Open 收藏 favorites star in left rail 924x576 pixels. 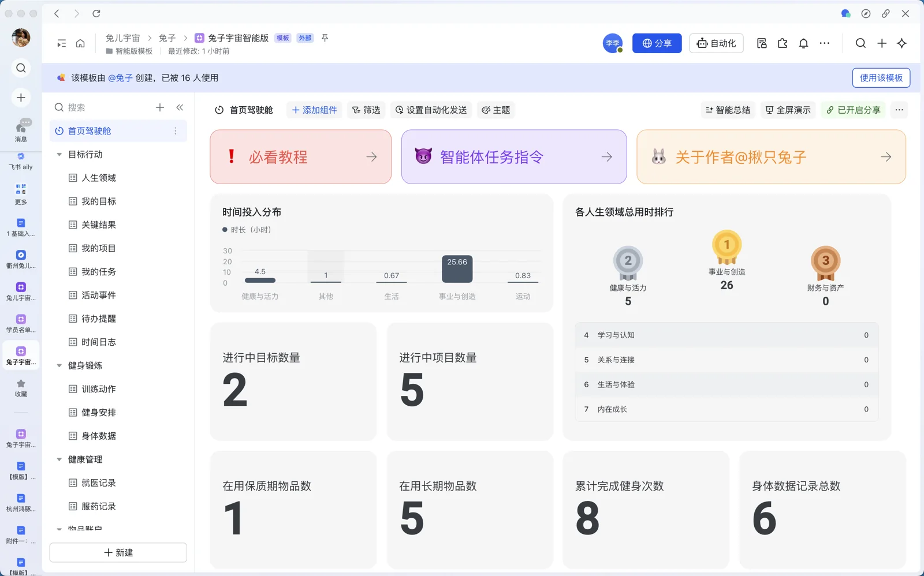pos(21,388)
